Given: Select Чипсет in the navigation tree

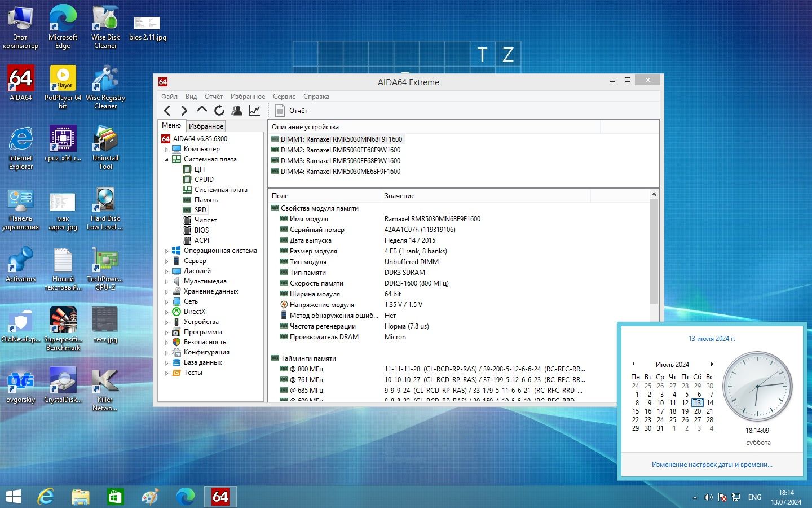Looking at the screenshot, I should (x=205, y=220).
